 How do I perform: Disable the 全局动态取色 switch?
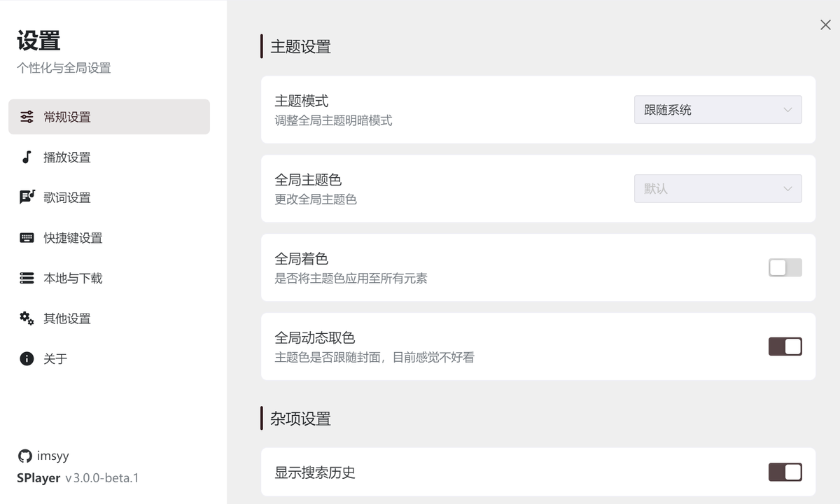click(785, 346)
